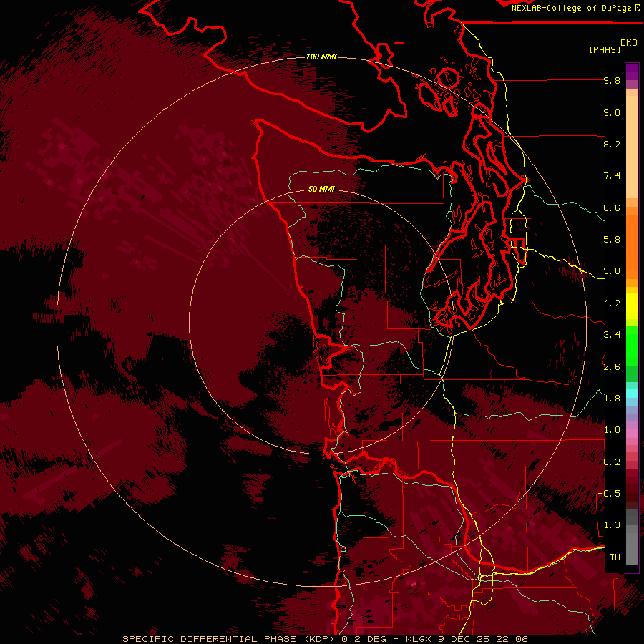Screen dimensions: 644x644
Task: Click the NEXLAB-College of DuPage label
Action: (x=571, y=8)
